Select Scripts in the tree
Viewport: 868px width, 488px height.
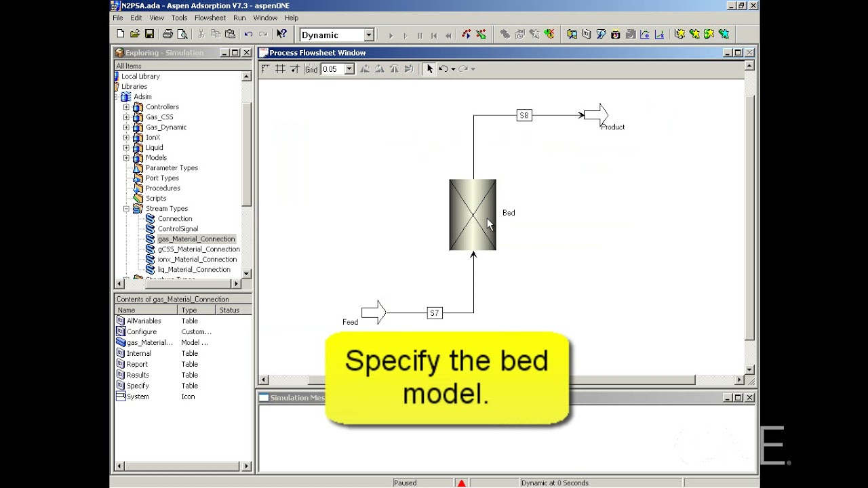[156, 199]
